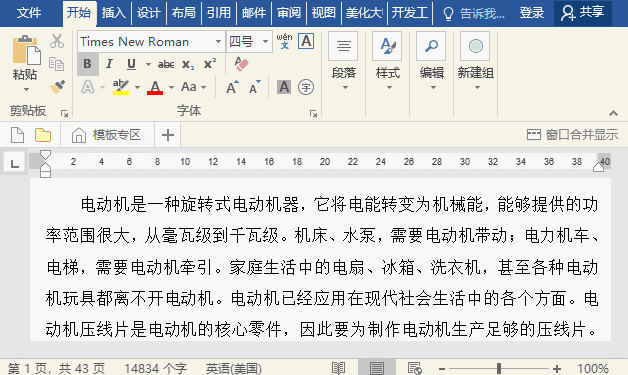Image resolution: width=628 pixels, height=375 pixels.
Task: Open font color dropdown arrow
Action: click(x=171, y=87)
